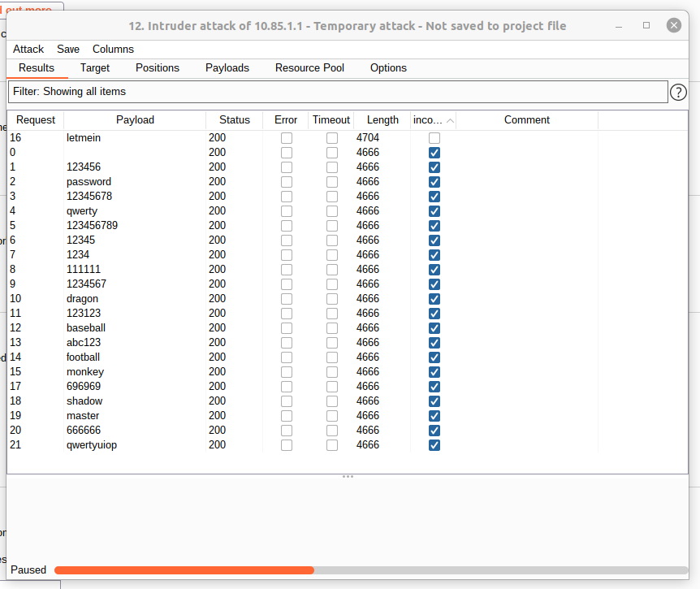Sort results by Length column header
The height and width of the screenshot is (589, 700).
(x=382, y=120)
